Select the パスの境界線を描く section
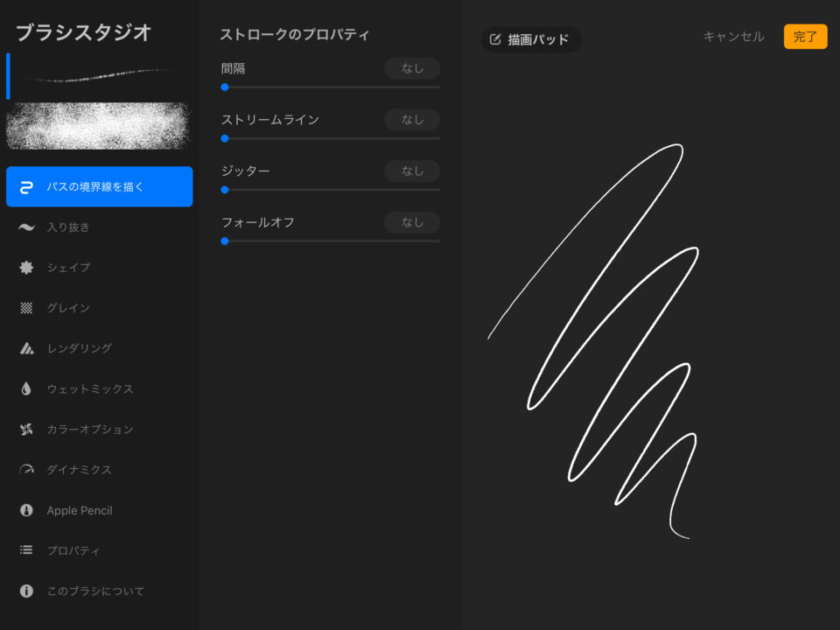840x630 pixels. (99, 186)
